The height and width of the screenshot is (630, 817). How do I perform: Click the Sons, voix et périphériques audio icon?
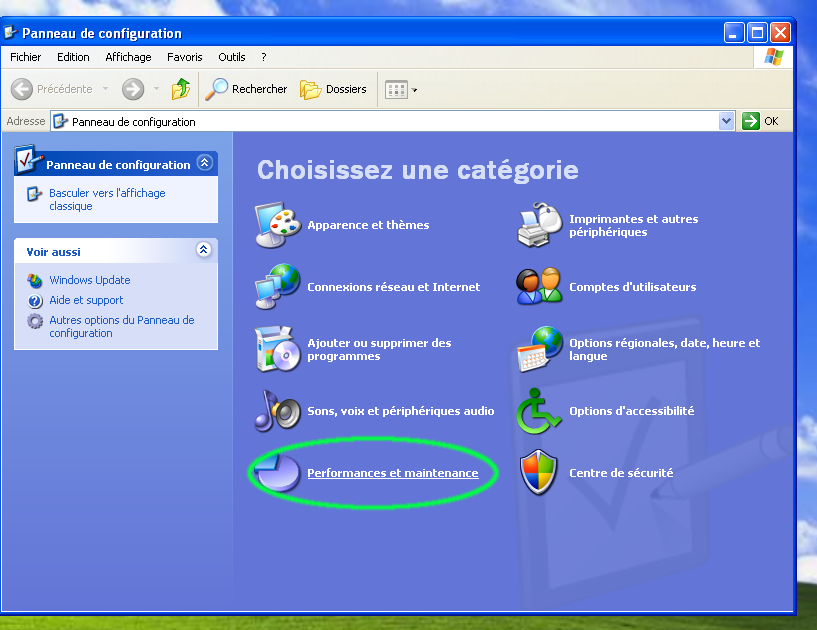point(277,411)
